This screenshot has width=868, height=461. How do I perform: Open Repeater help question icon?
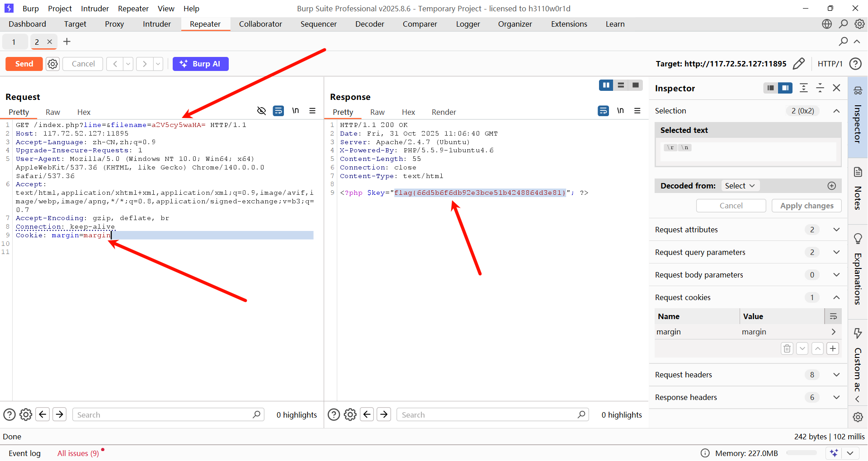[855, 64]
